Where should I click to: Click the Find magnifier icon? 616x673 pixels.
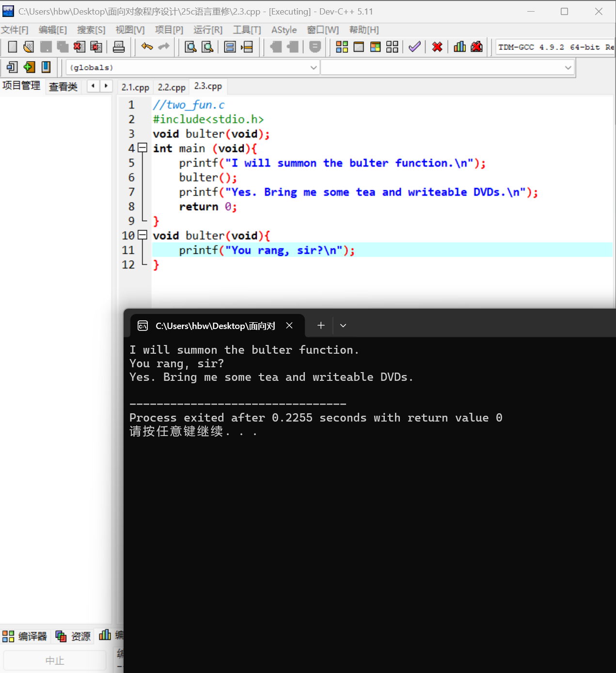(x=190, y=47)
